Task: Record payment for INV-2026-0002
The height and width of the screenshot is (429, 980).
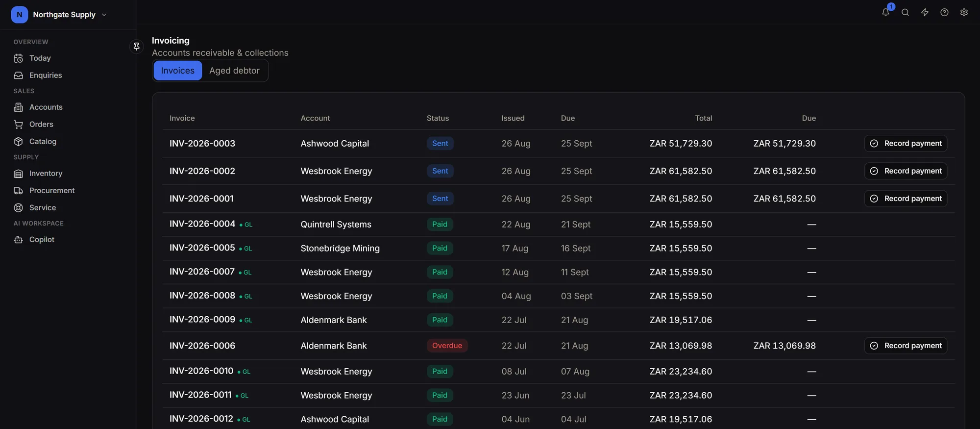Action: [x=906, y=171]
